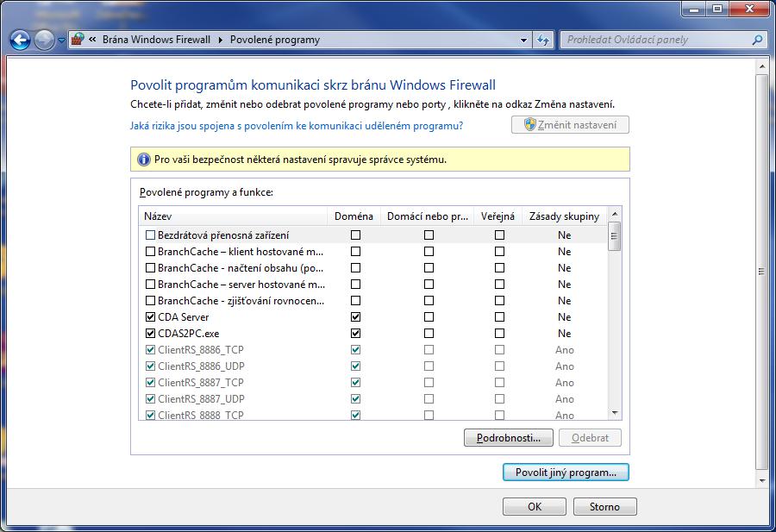Click the search magnifier icon
Screen dimensions: 776x532
(757, 40)
